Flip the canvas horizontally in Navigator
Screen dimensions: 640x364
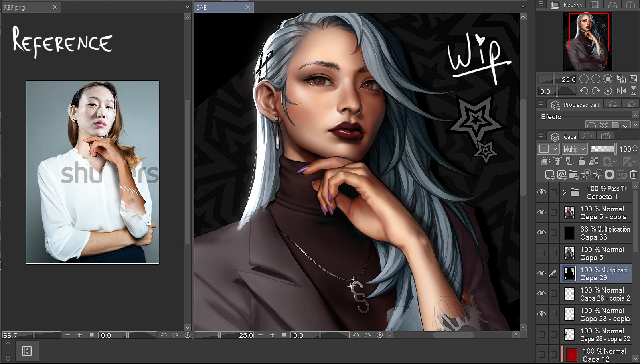click(621, 91)
